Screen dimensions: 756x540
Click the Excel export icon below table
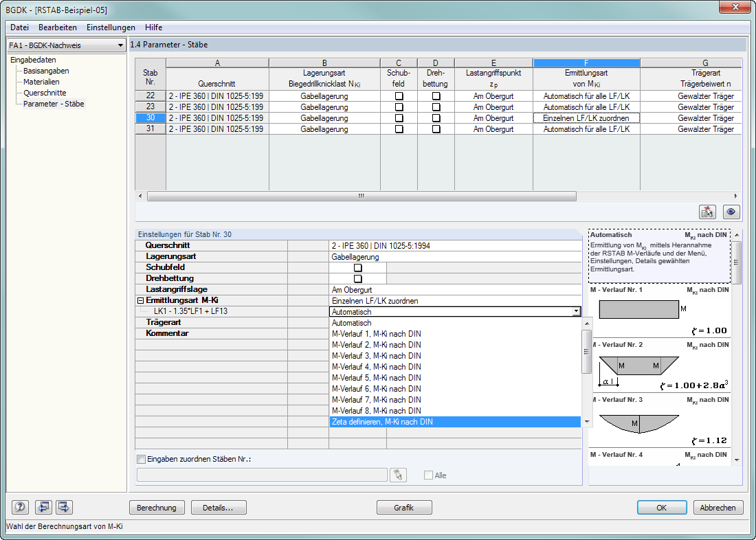click(707, 212)
